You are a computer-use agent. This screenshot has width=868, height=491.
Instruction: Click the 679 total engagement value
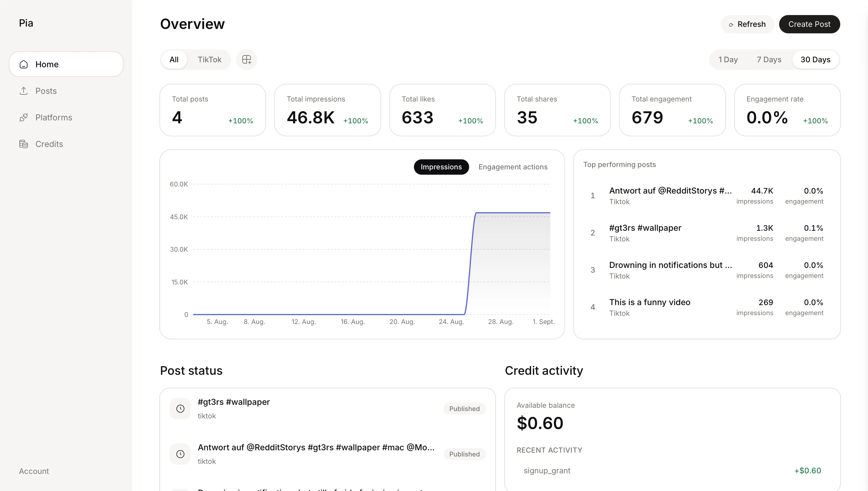point(647,118)
